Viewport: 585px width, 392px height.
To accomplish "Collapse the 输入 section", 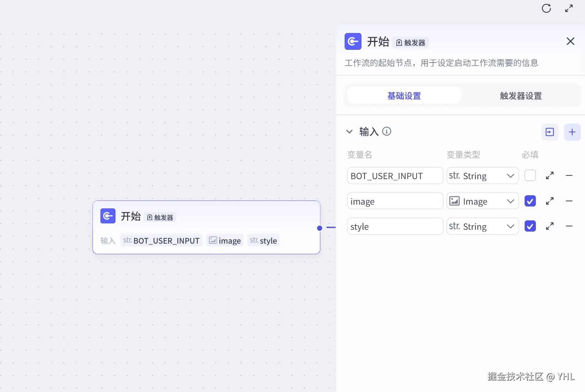I will pos(349,132).
